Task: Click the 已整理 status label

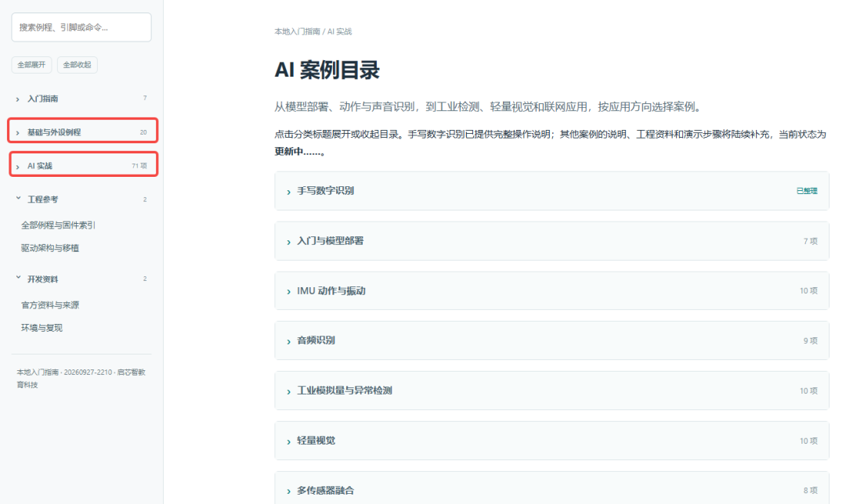Action: click(807, 191)
